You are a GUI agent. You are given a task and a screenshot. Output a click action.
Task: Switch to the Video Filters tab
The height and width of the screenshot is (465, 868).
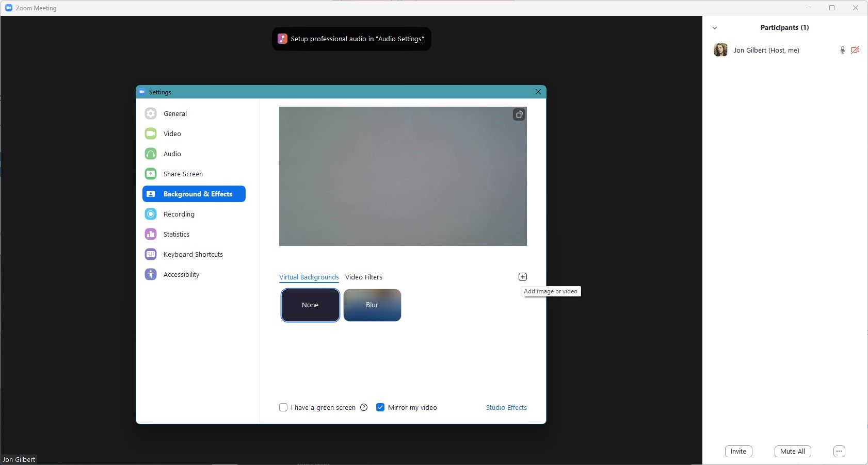point(363,277)
